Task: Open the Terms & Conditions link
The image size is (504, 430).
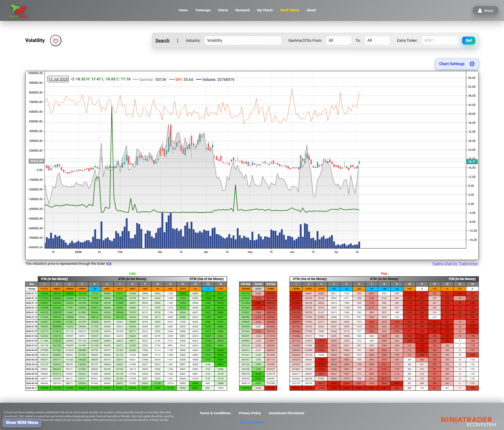Action: [x=215, y=413]
